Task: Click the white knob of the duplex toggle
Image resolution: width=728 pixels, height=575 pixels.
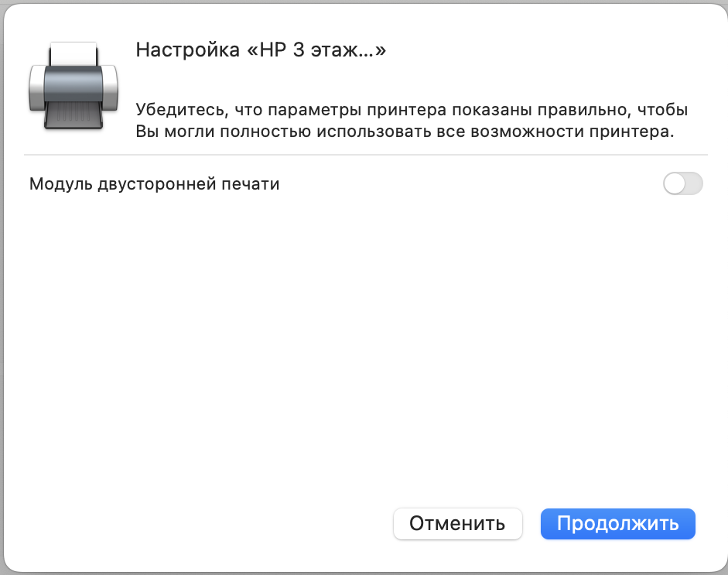Action: coord(675,184)
